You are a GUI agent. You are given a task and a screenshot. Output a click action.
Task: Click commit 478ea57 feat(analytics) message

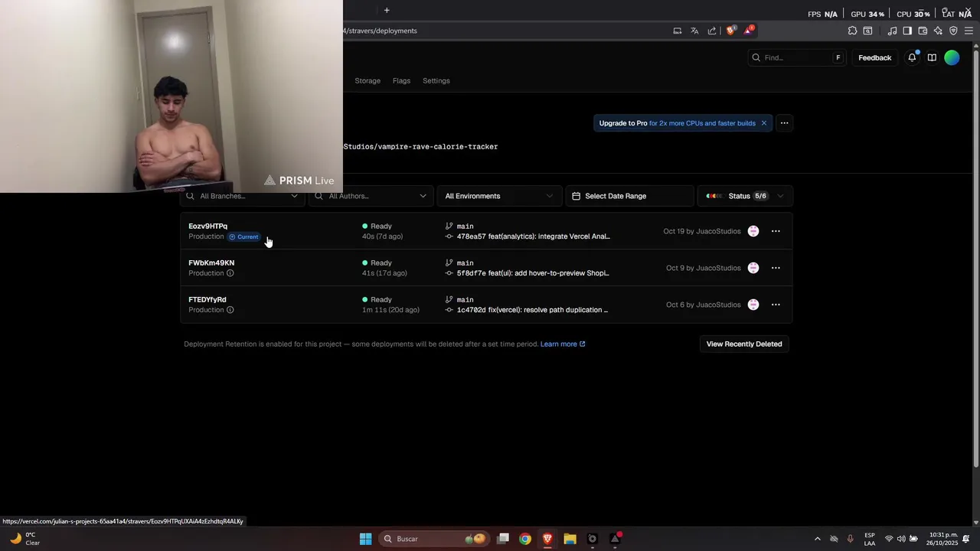(x=533, y=236)
